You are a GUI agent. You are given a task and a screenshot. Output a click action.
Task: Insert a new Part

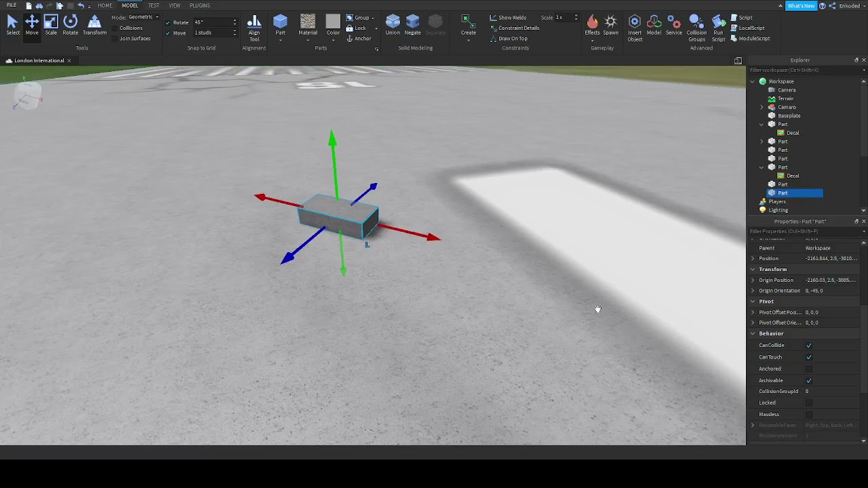280,26
